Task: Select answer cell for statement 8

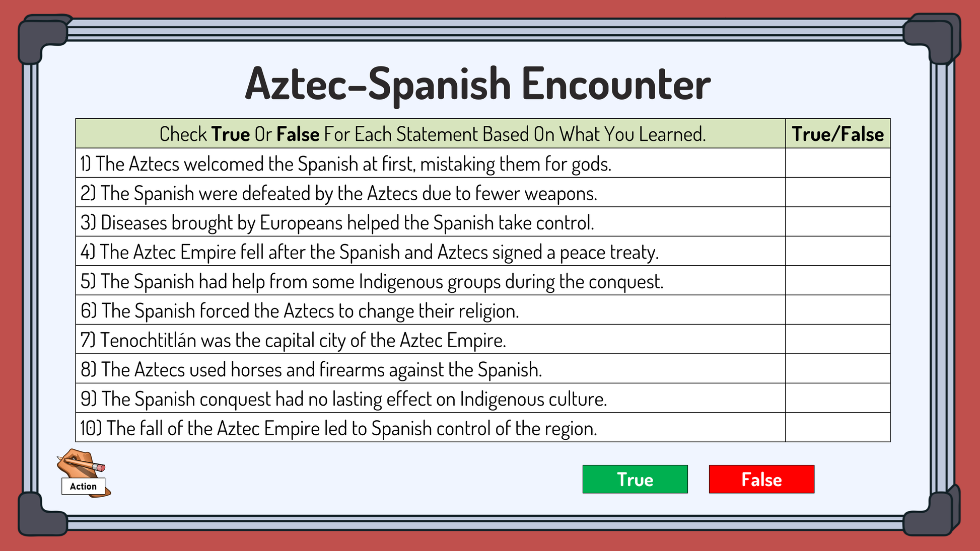Action: [x=837, y=368]
